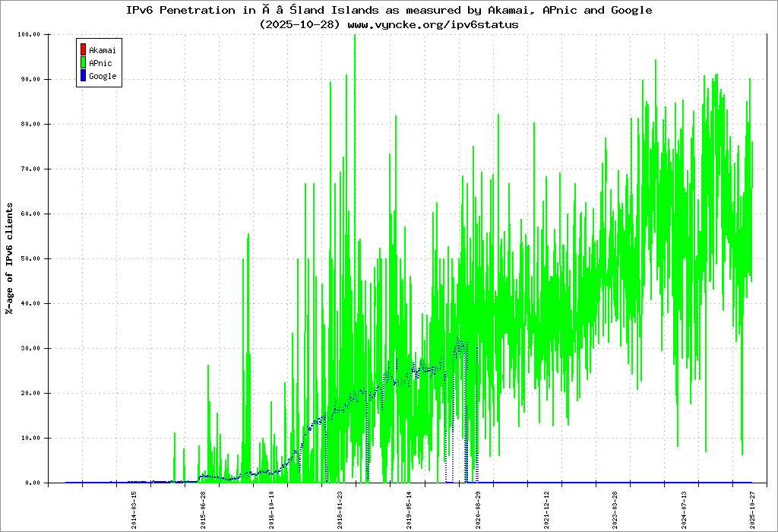Click the 2016-10-10 x-axis date label
This screenshot has width=778, height=532.
point(272,509)
